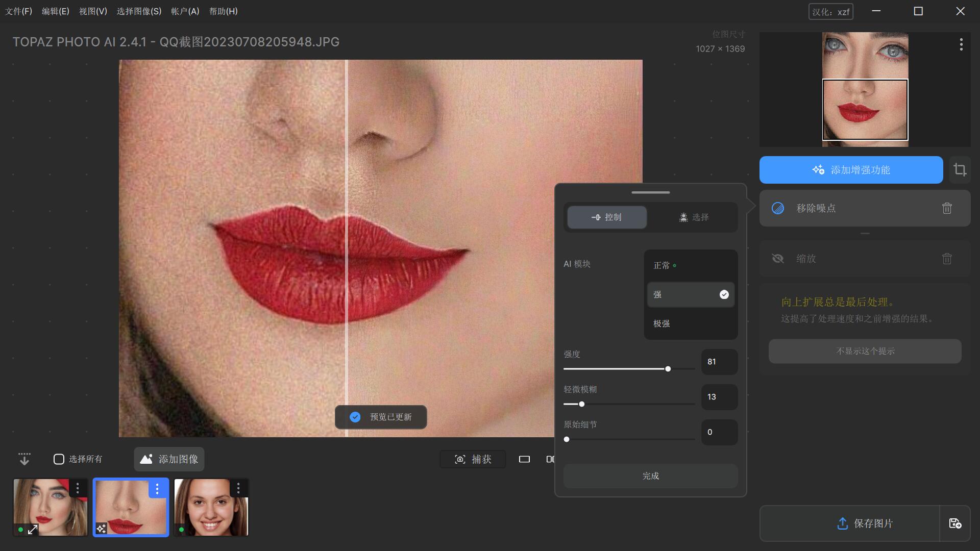Click the crop tool icon
This screenshot has height=551, width=980.
(x=960, y=170)
